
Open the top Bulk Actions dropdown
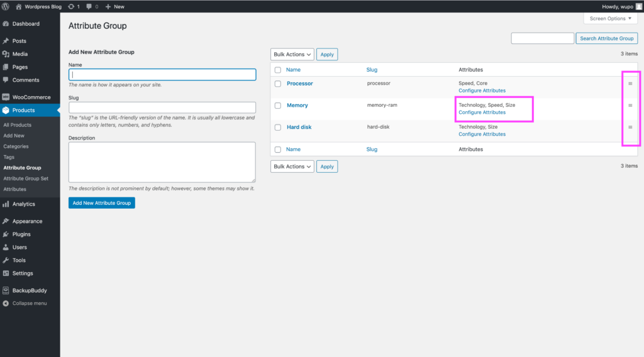tap(292, 55)
